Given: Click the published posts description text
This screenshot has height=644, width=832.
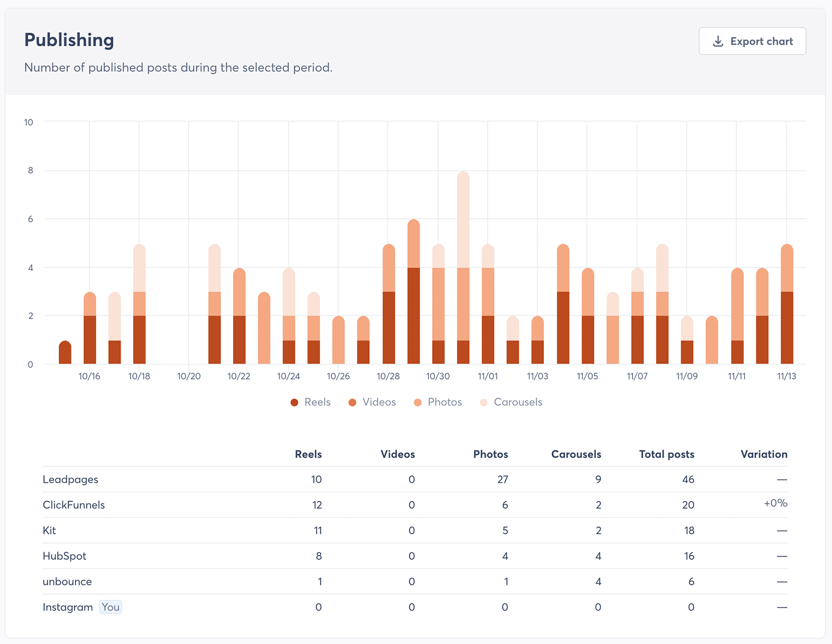Looking at the screenshot, I should [x=178, y=68].
